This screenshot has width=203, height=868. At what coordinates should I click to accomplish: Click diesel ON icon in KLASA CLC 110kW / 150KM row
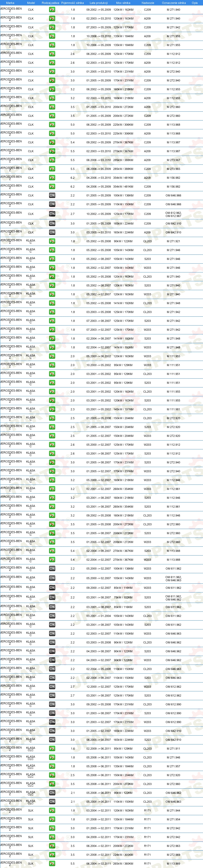pos(52,802)
